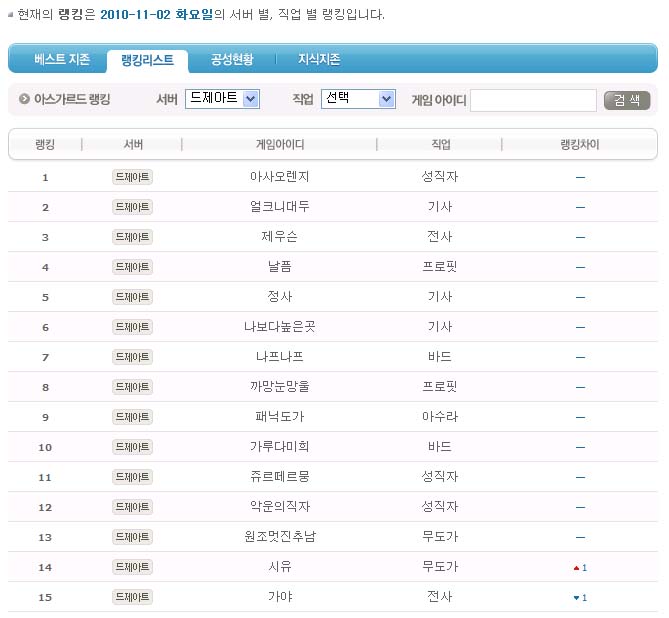The width and height of the screenshot is (669, 618).
Task: Click player name 아사오렌지
Action: pyautogui.click(x=279, y=177)
